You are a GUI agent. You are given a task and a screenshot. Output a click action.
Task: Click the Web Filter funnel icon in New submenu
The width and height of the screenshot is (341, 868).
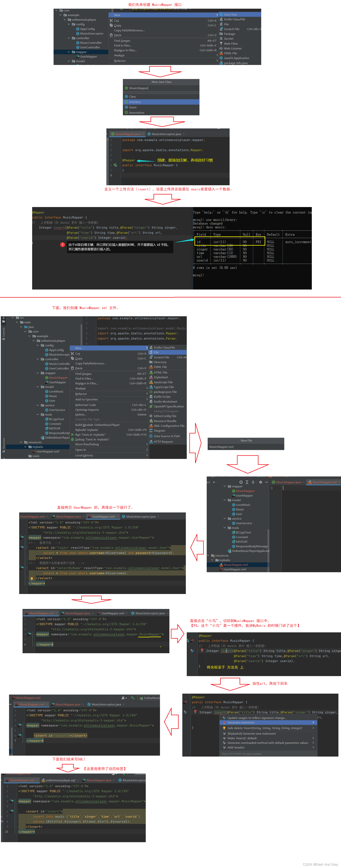click(x=221, y=44)
